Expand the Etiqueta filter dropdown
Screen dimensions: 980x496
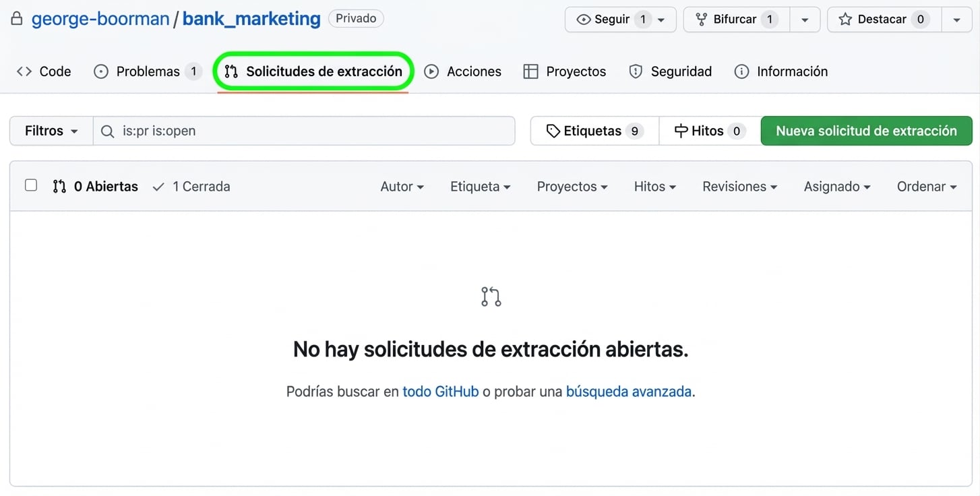pos(481,187)
